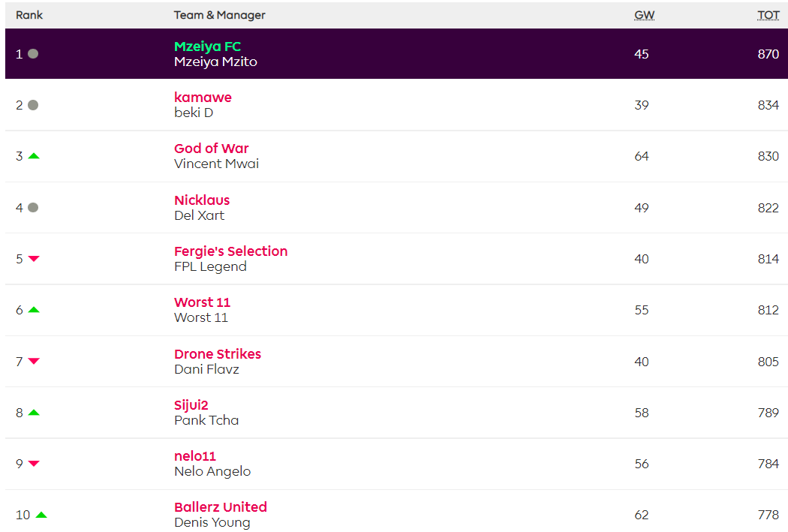Open the kamawe team page
The width and height of the screenshot is (788, 532).
(203, 98)
